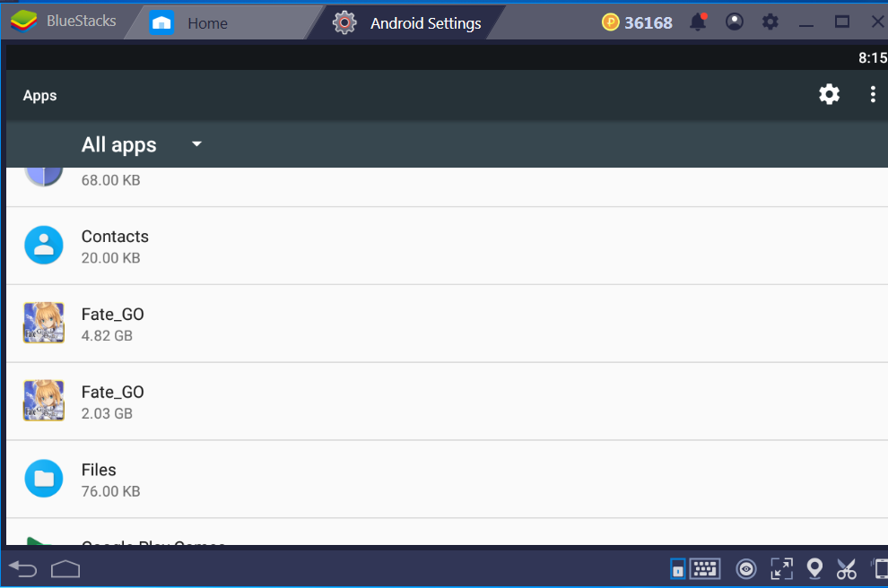Viewport: 888px width, 588px height.
Task: Open Fate_GO entry sized 2.03 GB
Action: pyautogui.click(x=447, y=402)
